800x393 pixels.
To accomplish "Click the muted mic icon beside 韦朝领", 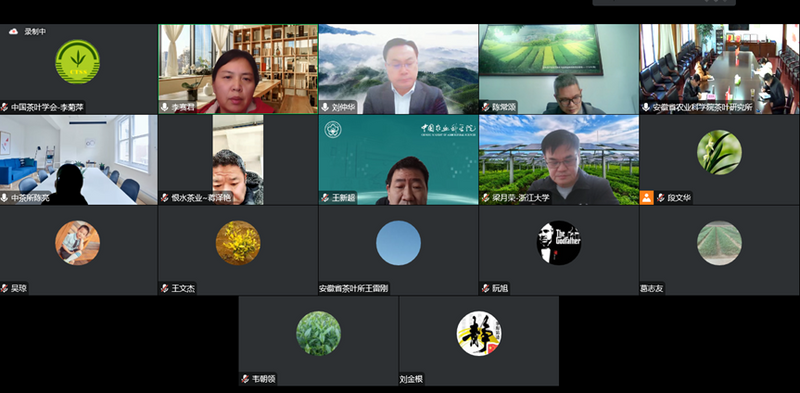I will click(x=245, y=379).
